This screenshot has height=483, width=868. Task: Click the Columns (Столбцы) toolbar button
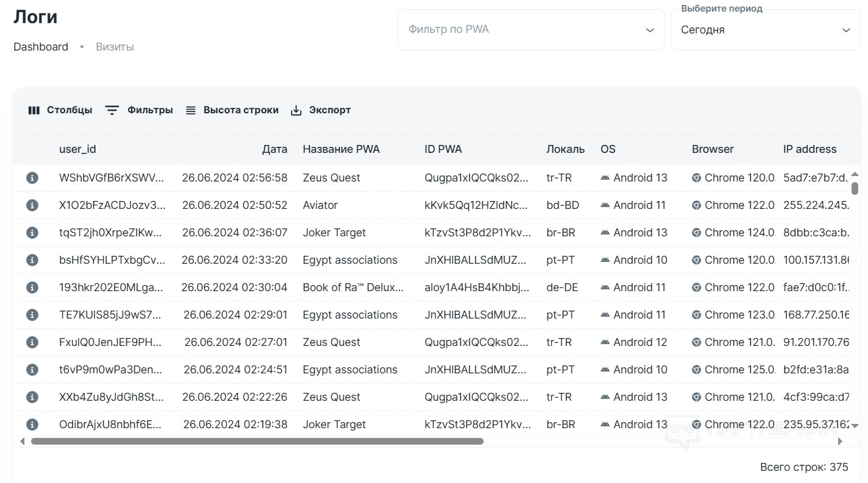(x=60, y=110)
